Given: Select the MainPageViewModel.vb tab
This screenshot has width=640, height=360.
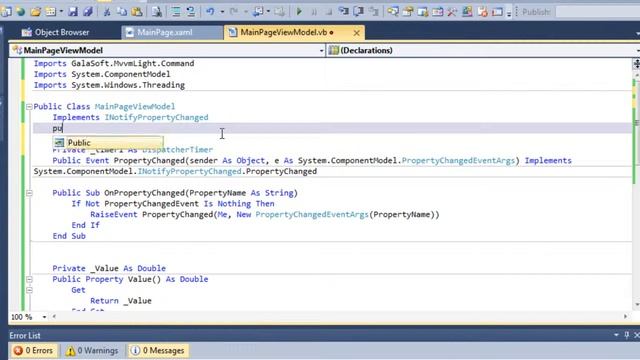Looking at the screenshot, I should click(x=284, y=32).
